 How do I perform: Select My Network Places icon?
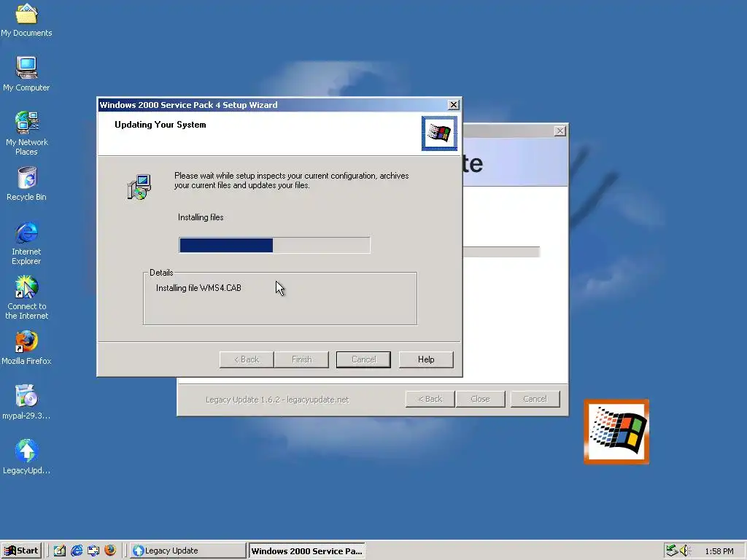[x=27, y=133]
